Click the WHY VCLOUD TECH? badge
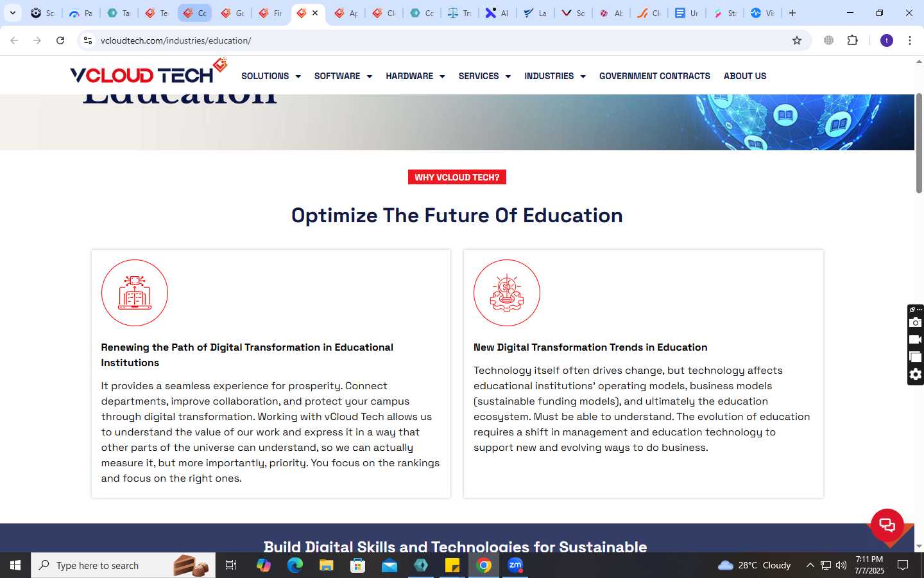The height and width of the screenshot is (578, 924). point(457,177)
